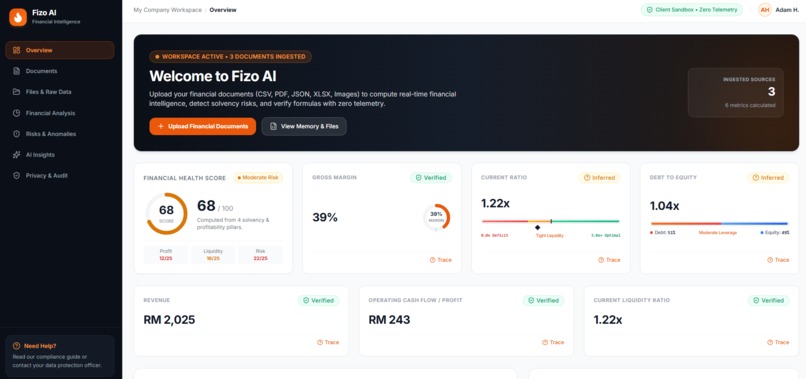This screenshot has width=806, height=379.
Task: Open Trace on Operating Cash Flow card
Action: 553,342
